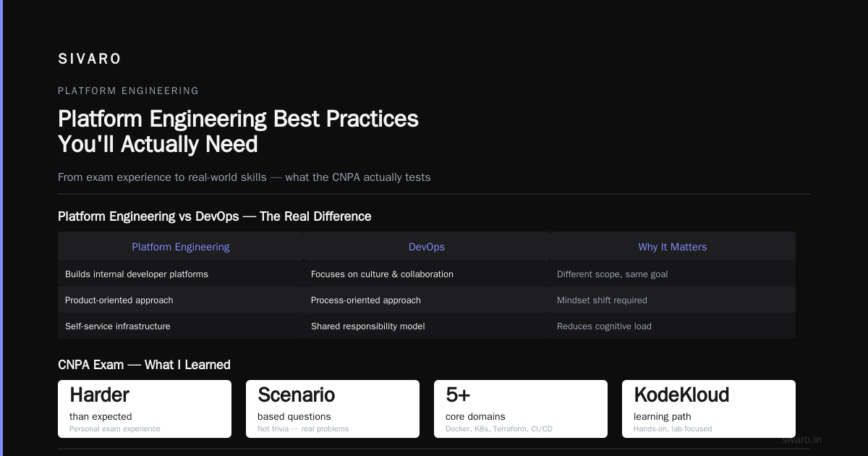Select the Platform Engineering column header
The width and height of the screenshot is (868, 456).
(x=181, y=247)
